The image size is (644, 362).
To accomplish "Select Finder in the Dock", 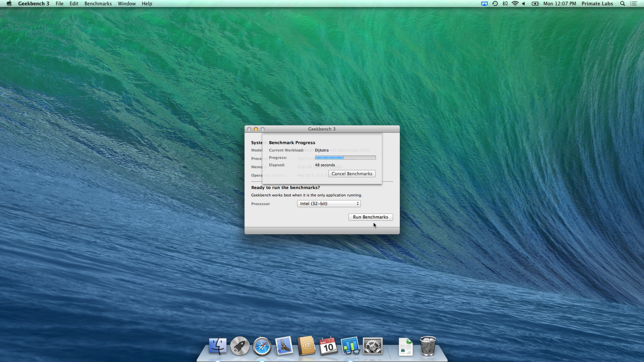I will pyautogui.click(x=217, y=346).
